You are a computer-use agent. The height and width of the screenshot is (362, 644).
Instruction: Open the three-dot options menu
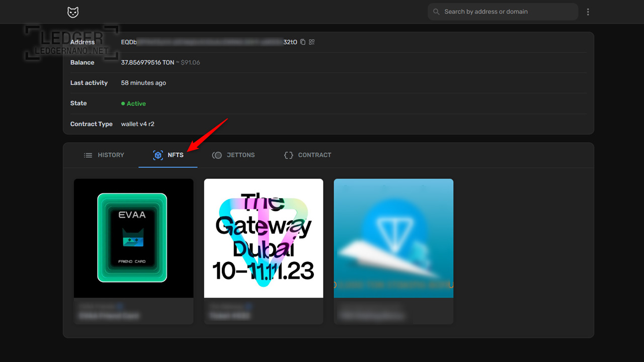click(588, 12)
